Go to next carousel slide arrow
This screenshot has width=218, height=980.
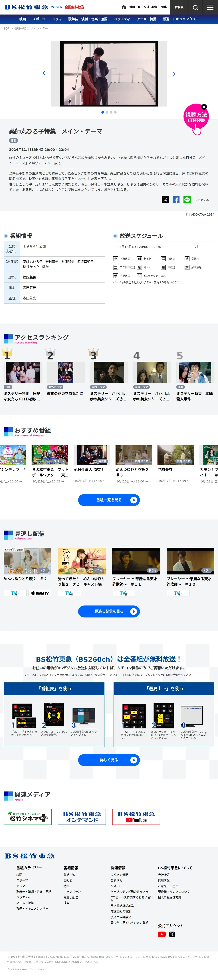coord(174,74)
